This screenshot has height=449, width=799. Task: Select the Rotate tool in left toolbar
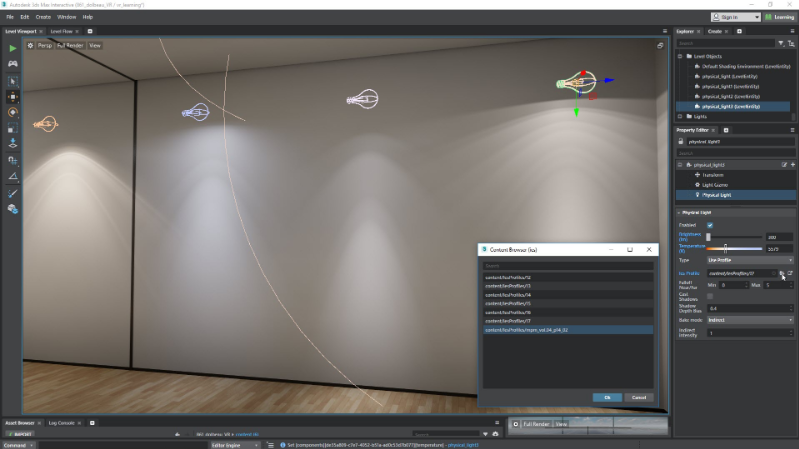(12, 112)
